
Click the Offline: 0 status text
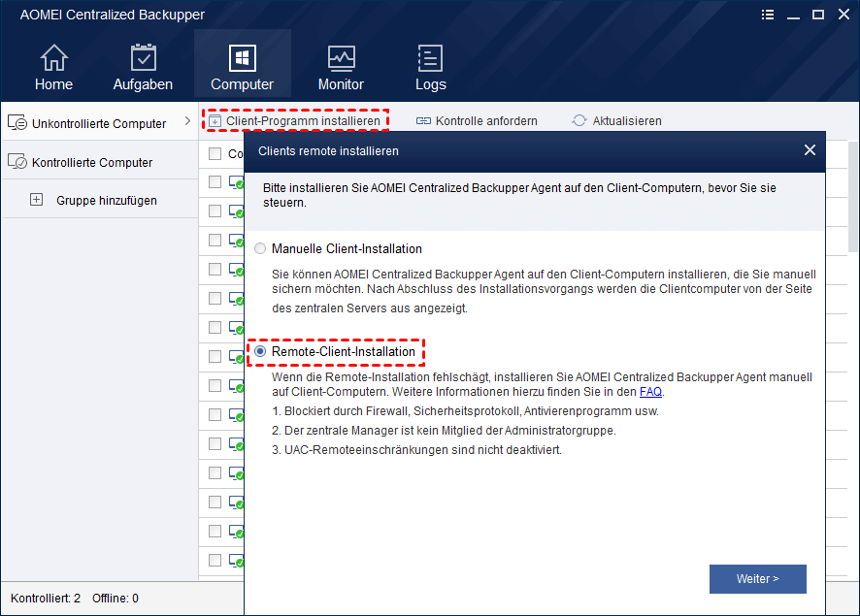point(116,598)
